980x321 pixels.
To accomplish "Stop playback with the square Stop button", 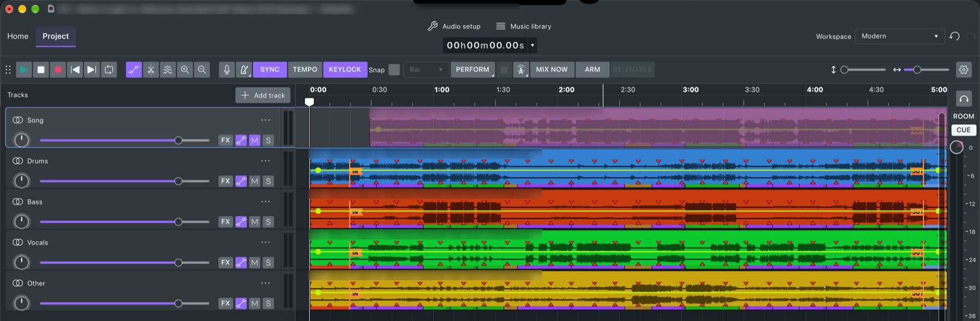I will pos(41,70).
